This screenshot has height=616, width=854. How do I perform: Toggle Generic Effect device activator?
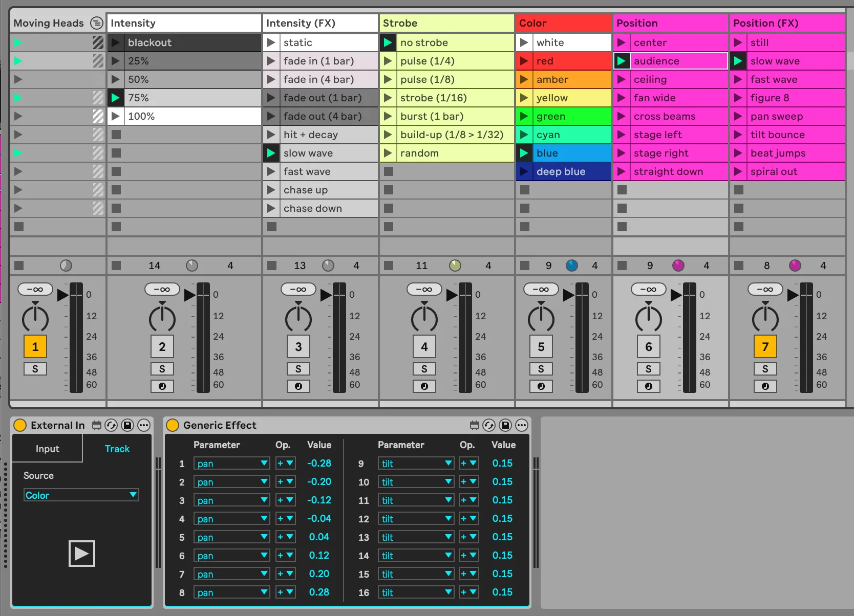coord(173,425)
